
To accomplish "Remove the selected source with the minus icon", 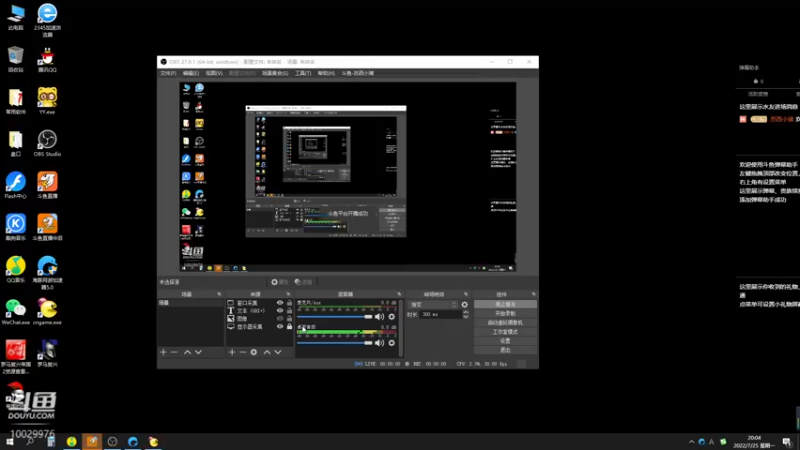I will 242,352.
